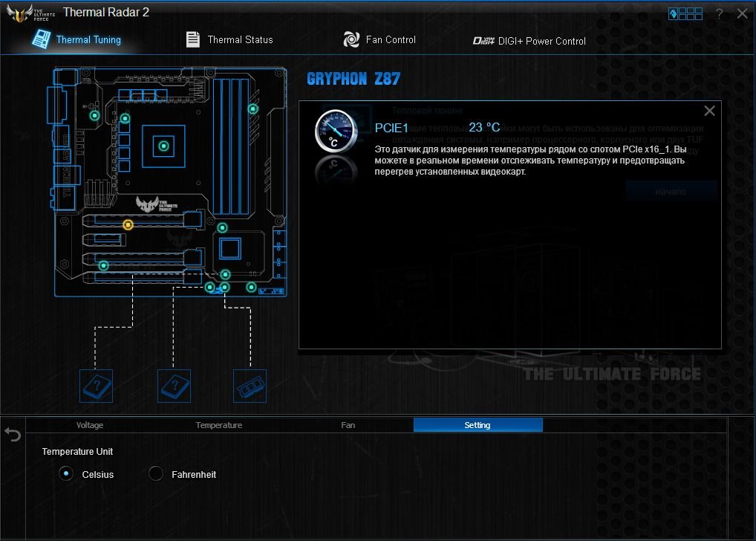Select the CPU socket temperature sensor dot
Image resolution: width=756 pixels, height=541 pixels.
click(x=163, y=146)
